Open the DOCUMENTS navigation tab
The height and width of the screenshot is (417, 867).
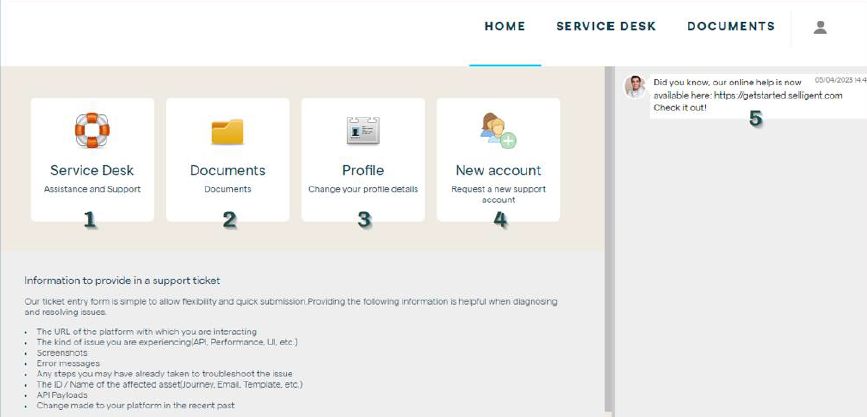(731, 27)
